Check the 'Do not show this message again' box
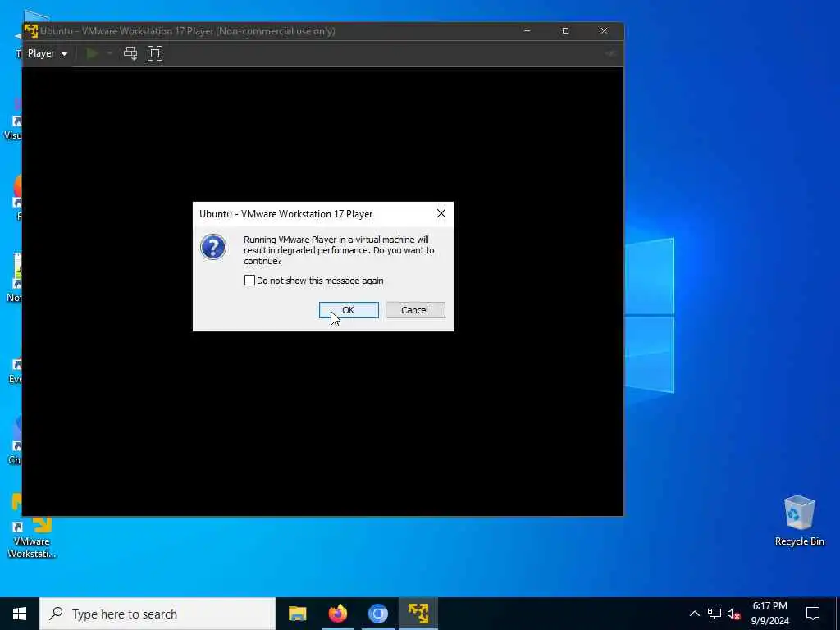Image resolution: width=840 pixels, height=630 pixels. 249,281
